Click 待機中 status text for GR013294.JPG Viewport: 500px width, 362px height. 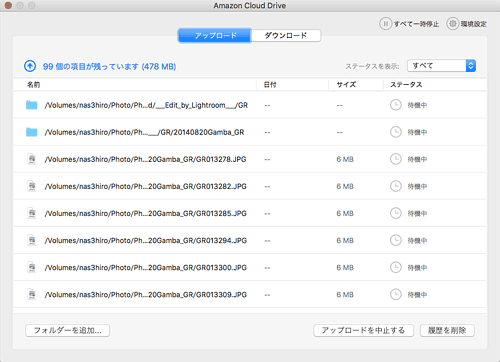click(x=417, y=241)
